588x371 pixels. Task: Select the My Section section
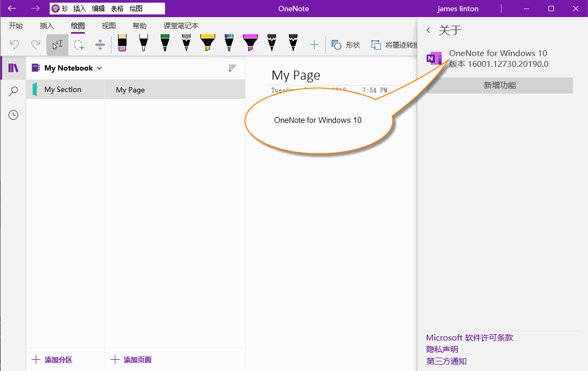[65, 89]
